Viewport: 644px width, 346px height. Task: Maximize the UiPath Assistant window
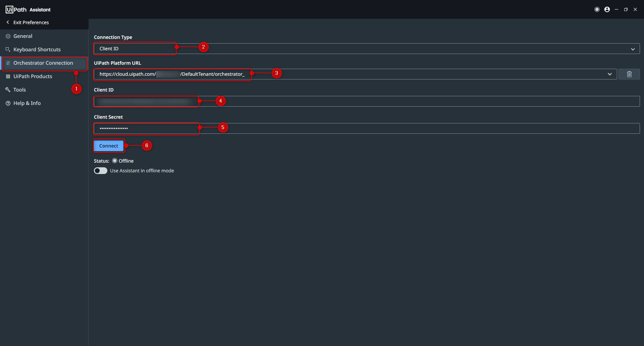tap(626, 9)
